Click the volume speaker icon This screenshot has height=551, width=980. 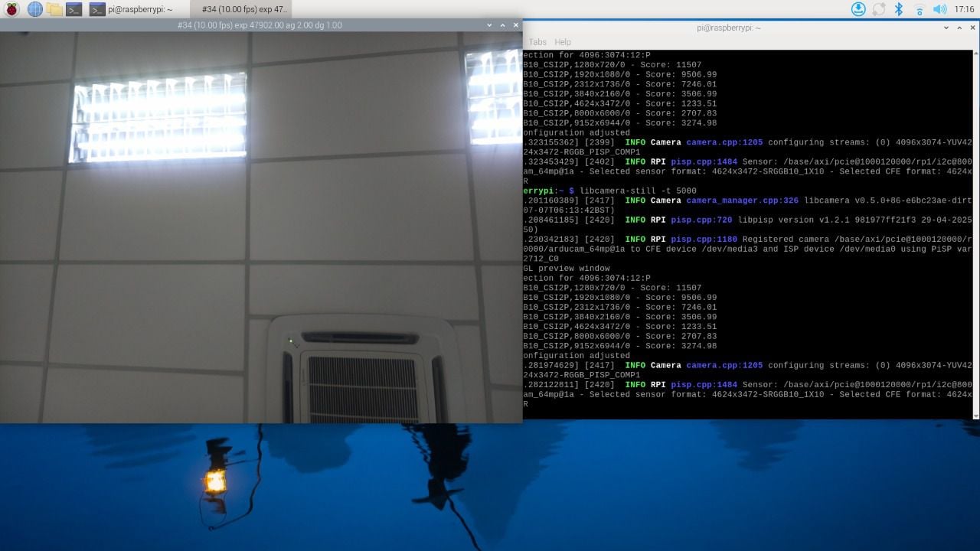pos(939,9)
